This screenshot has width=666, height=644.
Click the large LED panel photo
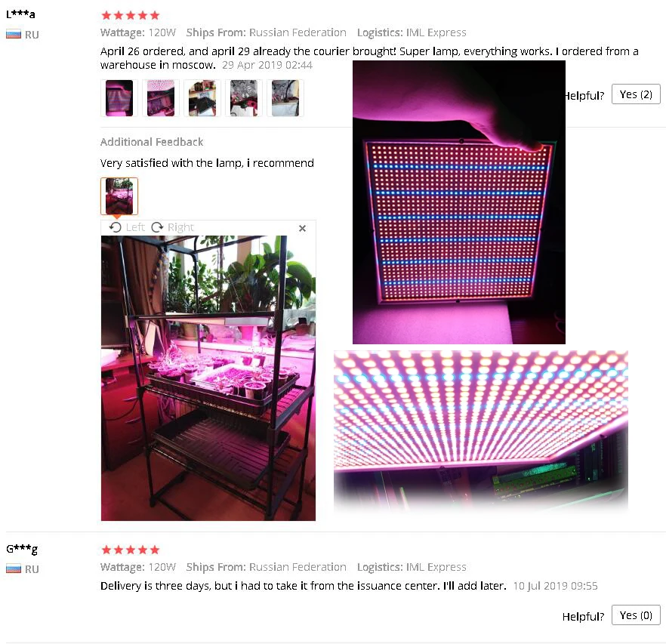click(x=459, y=202)
